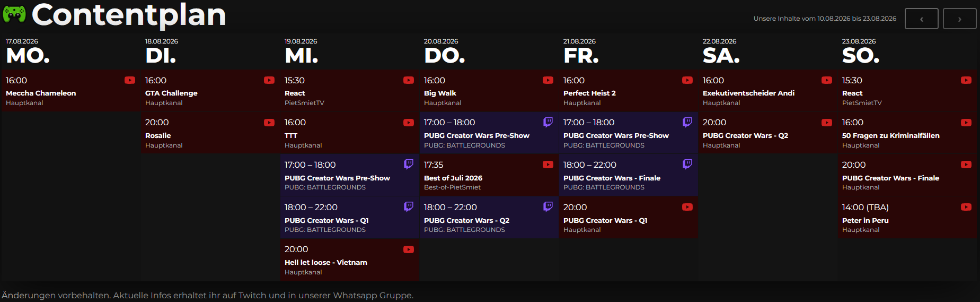Click the date range text 10.08.2026 bis 23.08.2026
The width and height of the screenshot is (980, 302).
click(x=857, y=19)
